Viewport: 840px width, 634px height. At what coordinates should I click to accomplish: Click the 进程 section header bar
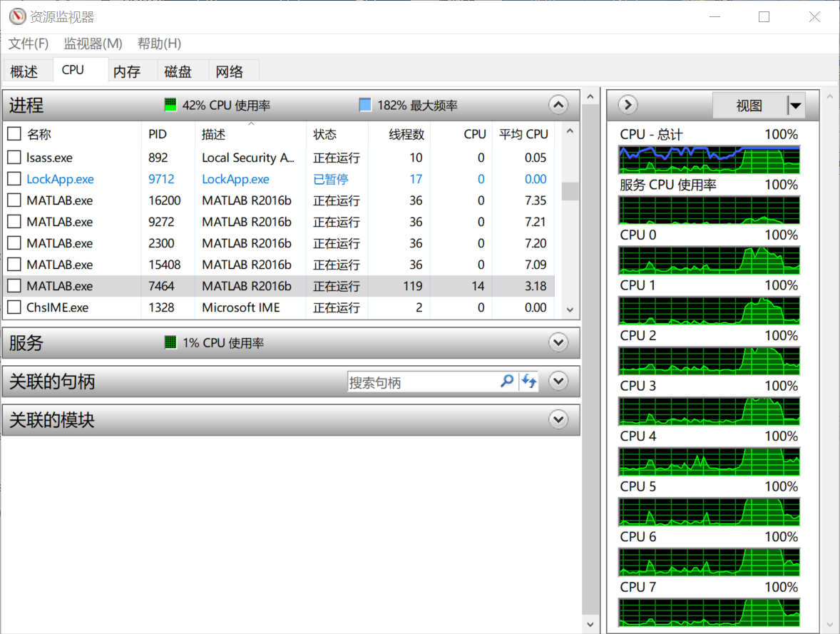(291, 105)
